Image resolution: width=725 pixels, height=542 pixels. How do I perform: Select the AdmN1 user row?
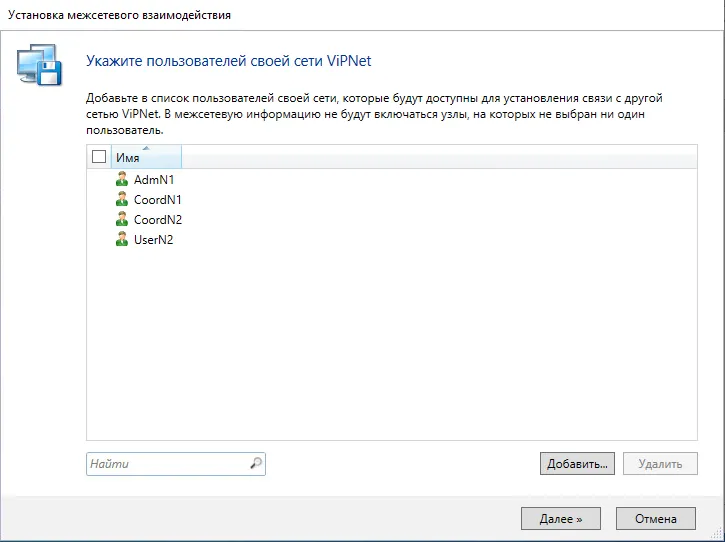(154, 179)
